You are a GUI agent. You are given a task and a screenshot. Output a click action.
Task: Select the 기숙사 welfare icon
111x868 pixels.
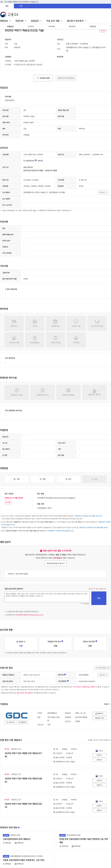pos(35,323)
